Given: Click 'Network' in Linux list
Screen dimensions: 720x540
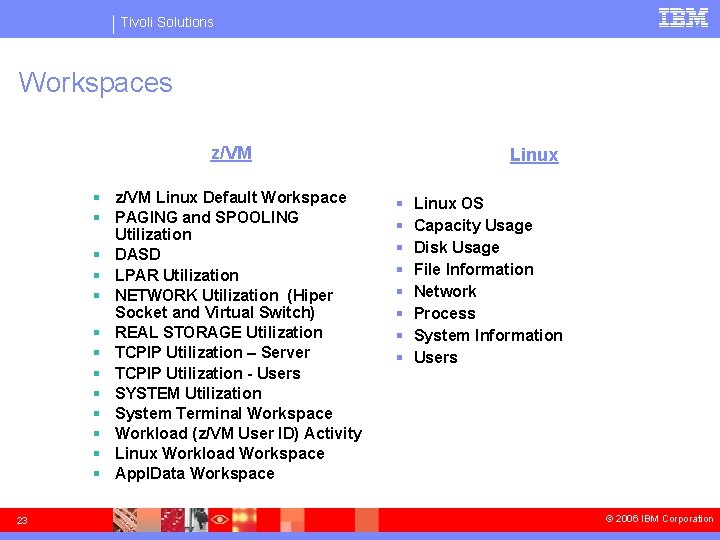Looking at the screenshot, I should click(x=445, y=291).
